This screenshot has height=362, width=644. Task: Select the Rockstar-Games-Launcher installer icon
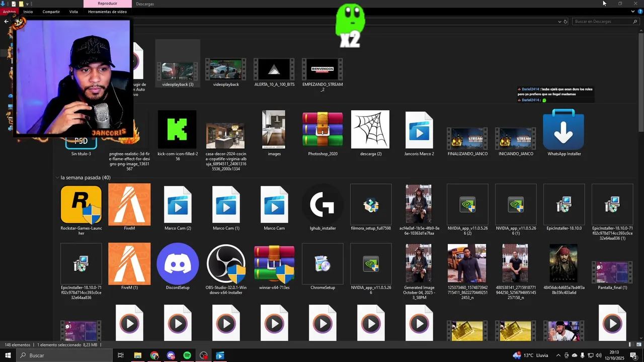(81, 204)
